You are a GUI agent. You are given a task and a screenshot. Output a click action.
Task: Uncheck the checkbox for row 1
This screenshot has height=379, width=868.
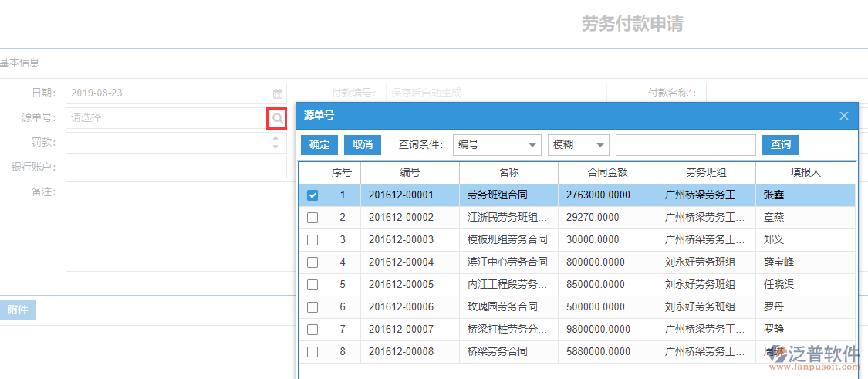coord(312,195)
